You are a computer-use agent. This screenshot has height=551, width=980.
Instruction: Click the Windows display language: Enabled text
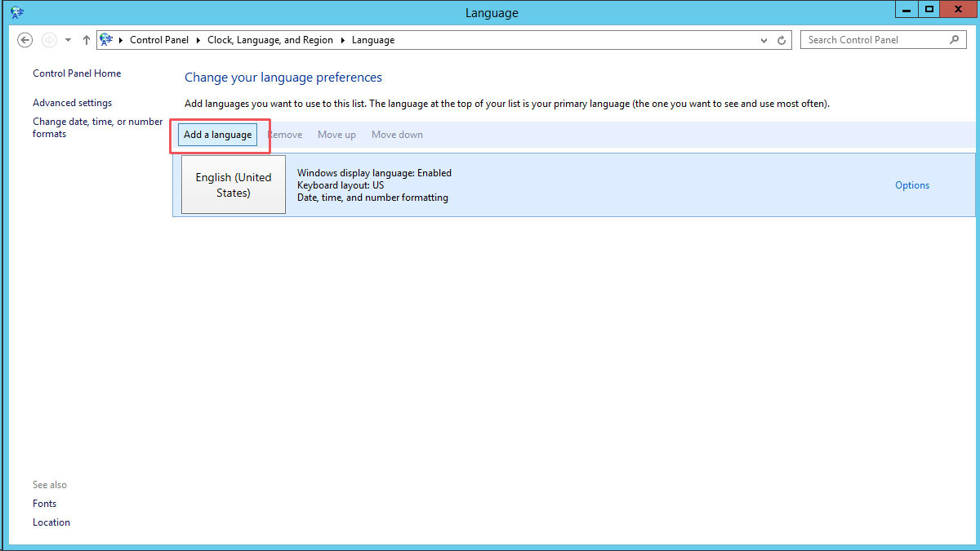(374, 173)
